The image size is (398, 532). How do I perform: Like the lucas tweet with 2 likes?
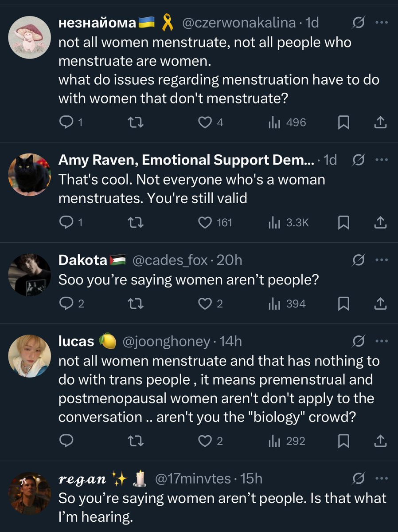205,441
